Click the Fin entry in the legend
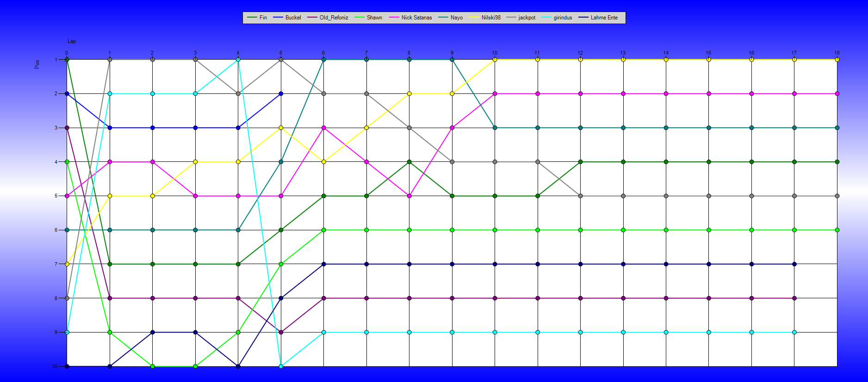868x382 pixels. pyautogui.click(x=263, y=18)
